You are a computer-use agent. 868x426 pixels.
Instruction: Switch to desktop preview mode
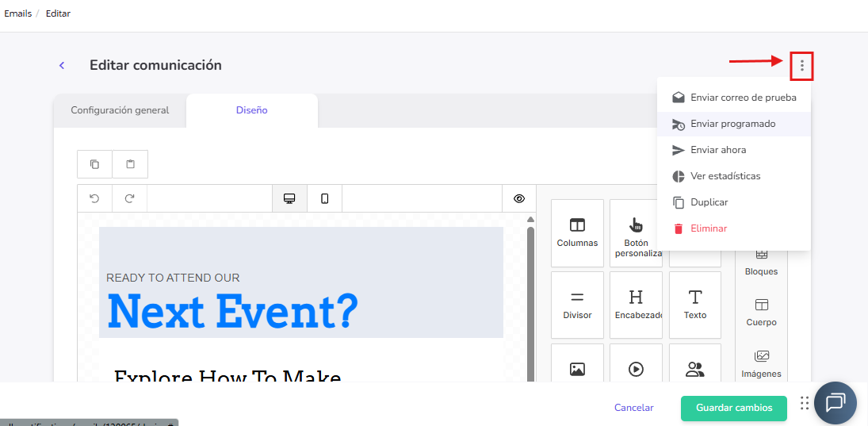[289, 198]
